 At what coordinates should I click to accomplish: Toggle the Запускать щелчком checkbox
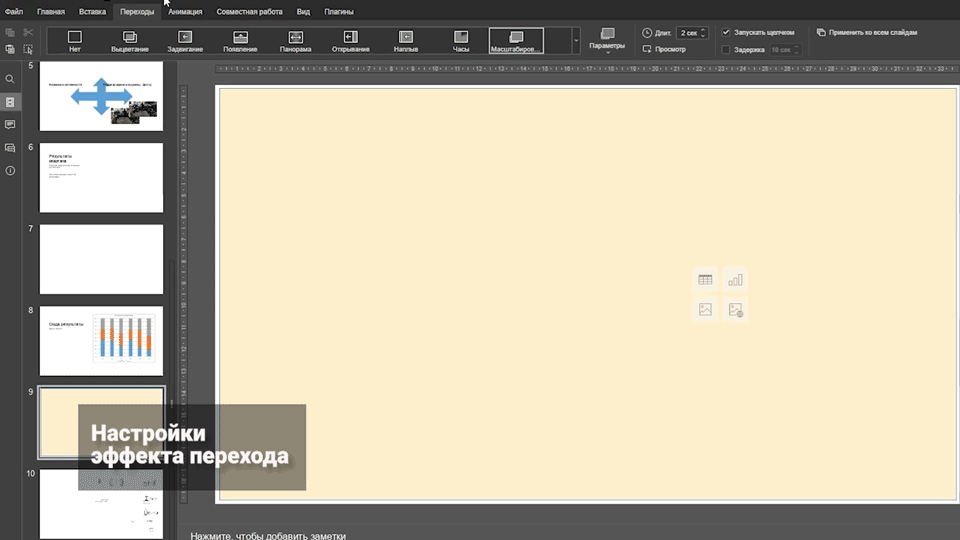(726, 32)
